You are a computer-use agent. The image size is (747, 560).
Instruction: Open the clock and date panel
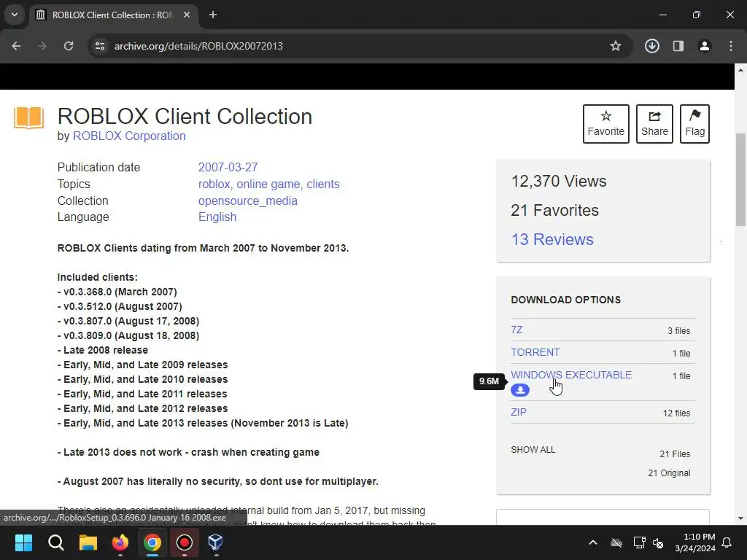point(695,542)
